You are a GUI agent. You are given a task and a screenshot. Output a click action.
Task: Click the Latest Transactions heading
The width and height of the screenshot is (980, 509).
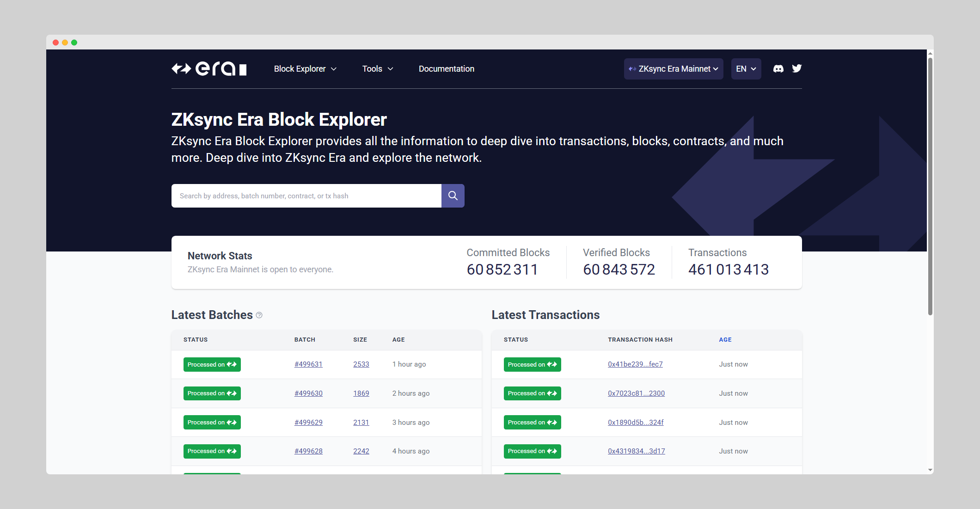tap(545, 315)
